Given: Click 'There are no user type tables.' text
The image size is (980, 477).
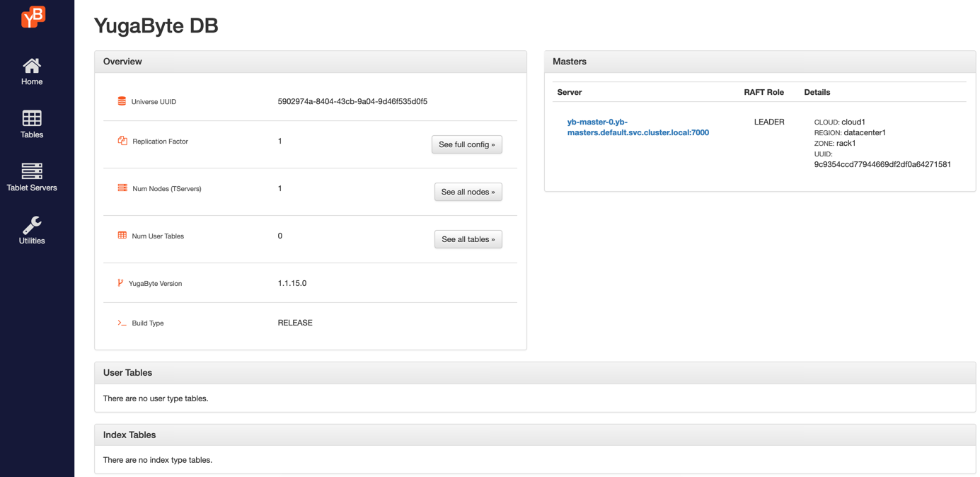Looking at the screenshot, I should (156, 398).
